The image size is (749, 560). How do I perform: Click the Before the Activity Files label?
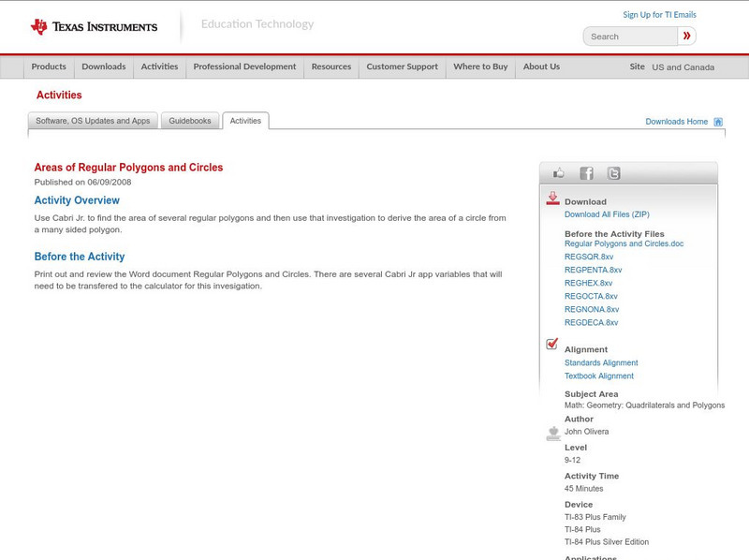click(x=614, y=234)
